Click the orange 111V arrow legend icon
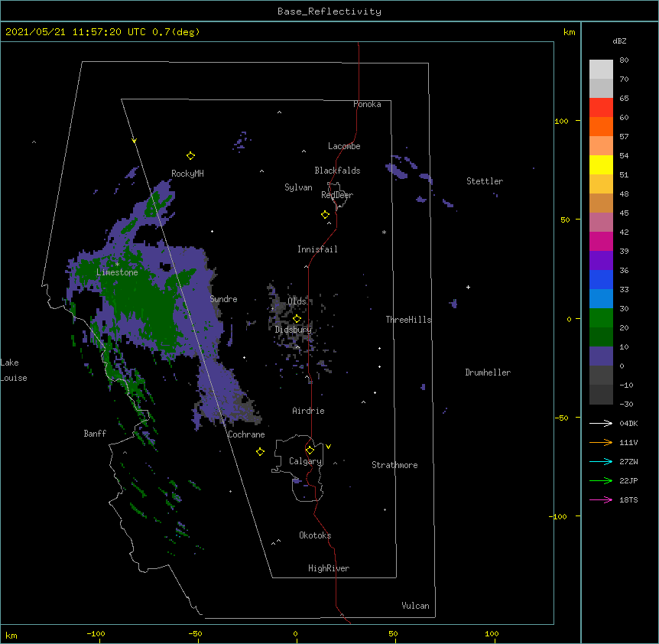 coord(601,442)
